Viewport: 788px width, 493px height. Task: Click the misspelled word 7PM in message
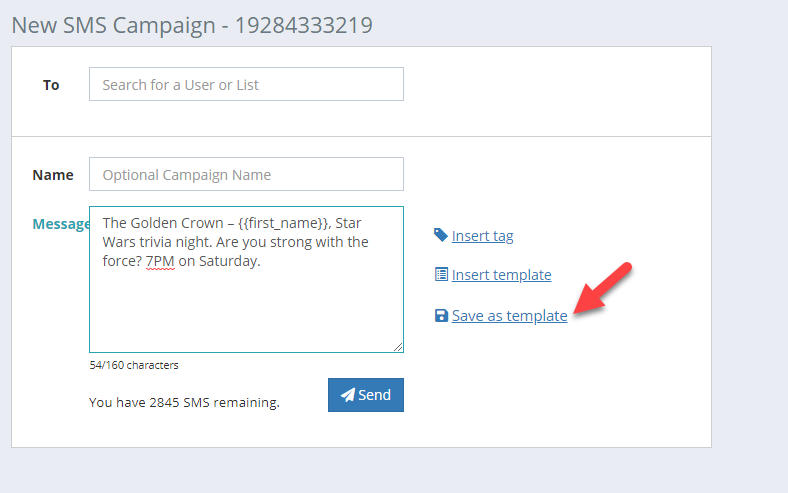(160, 261)
